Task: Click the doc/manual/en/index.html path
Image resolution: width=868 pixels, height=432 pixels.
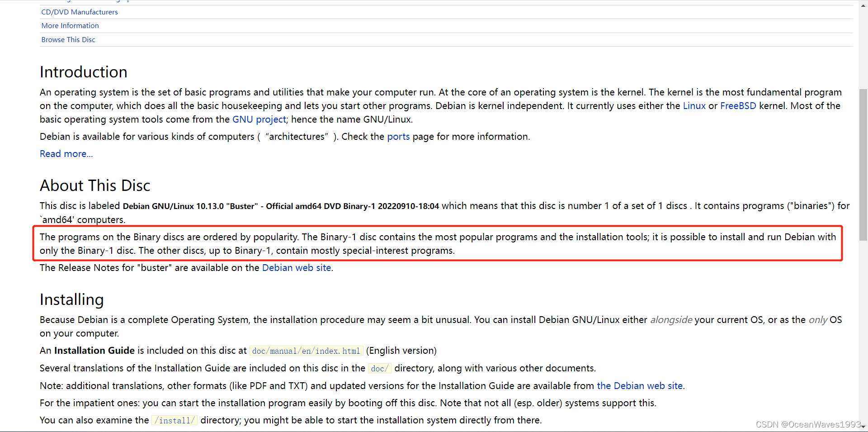Action: point(306,351)
